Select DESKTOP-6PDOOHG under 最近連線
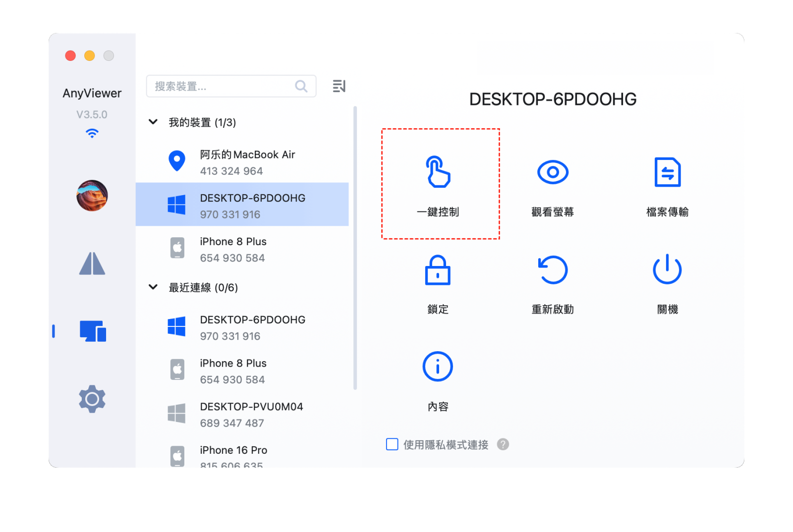This screenshot has height=532, width=793. (x=242, y=327)
